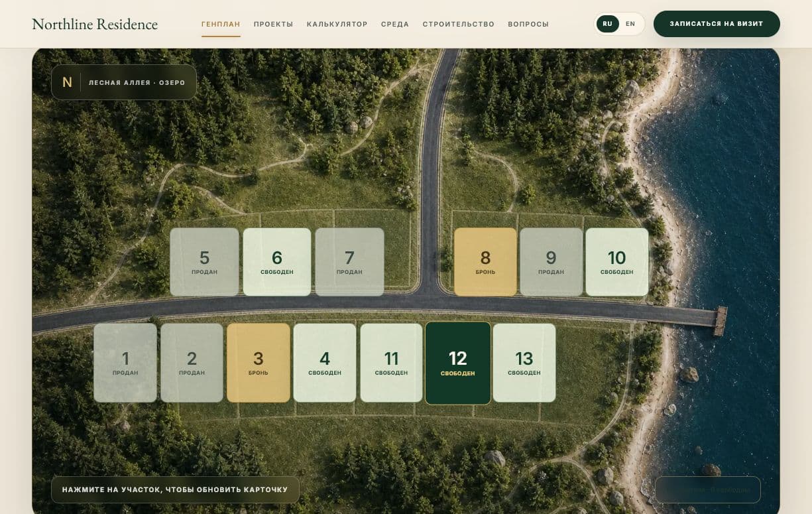Viewport: 812px width, 514px height.
Task: Select free plot 6 tile
Action: pos(277,262)
